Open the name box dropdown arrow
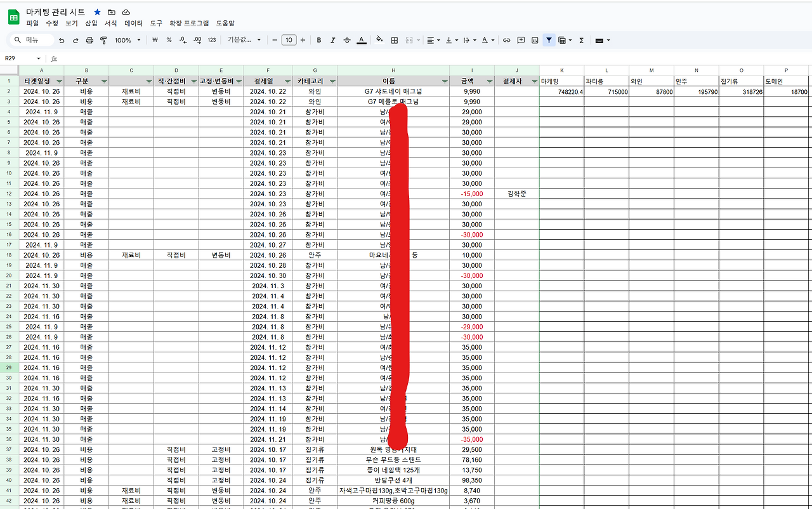The height and width of the screenshot is (509, 812). pyautogui.click(x=39, y=58)
